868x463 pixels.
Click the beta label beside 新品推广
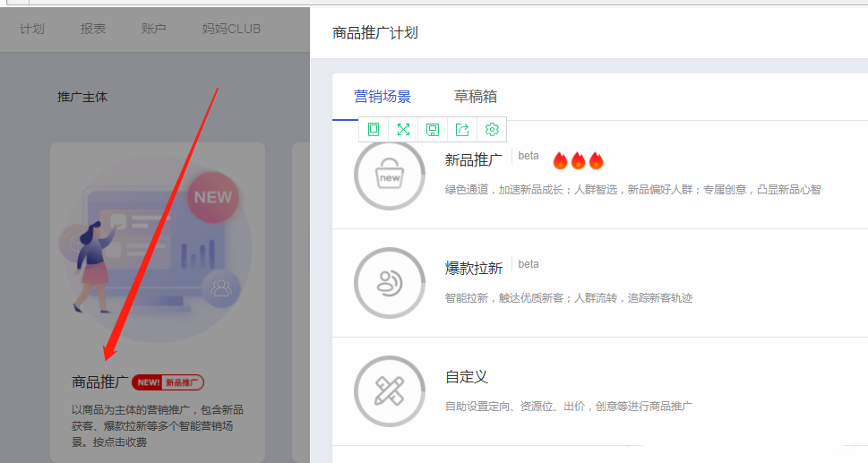(529, 156)
